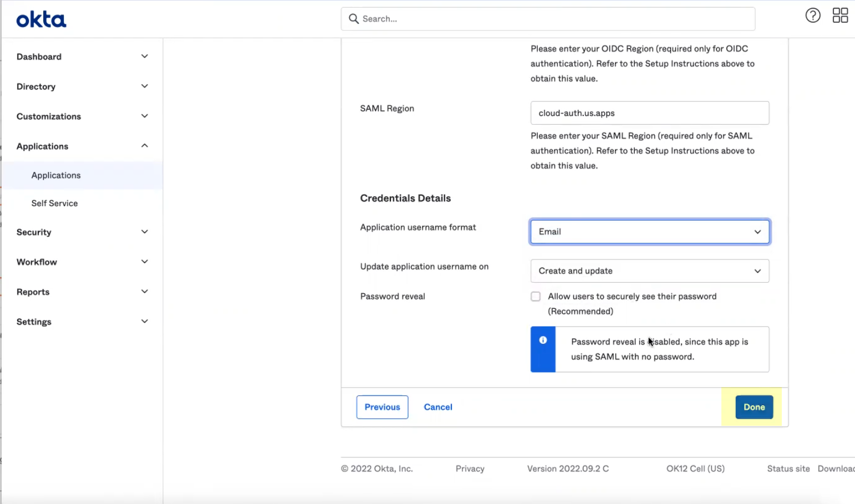This screenshot has height=504, width=855.
Task: Expand the Security menu chevron
Action: pyautogui.click(x=145, y=232)
